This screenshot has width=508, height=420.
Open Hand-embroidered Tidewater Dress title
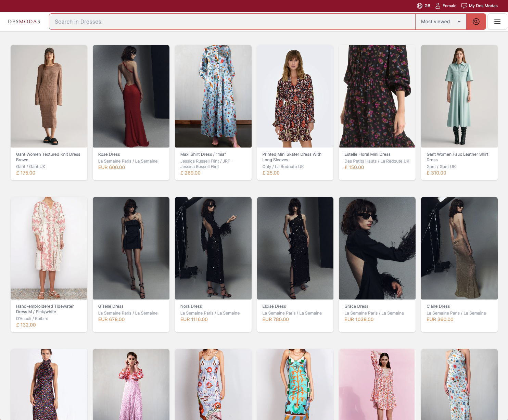[45, 309]
